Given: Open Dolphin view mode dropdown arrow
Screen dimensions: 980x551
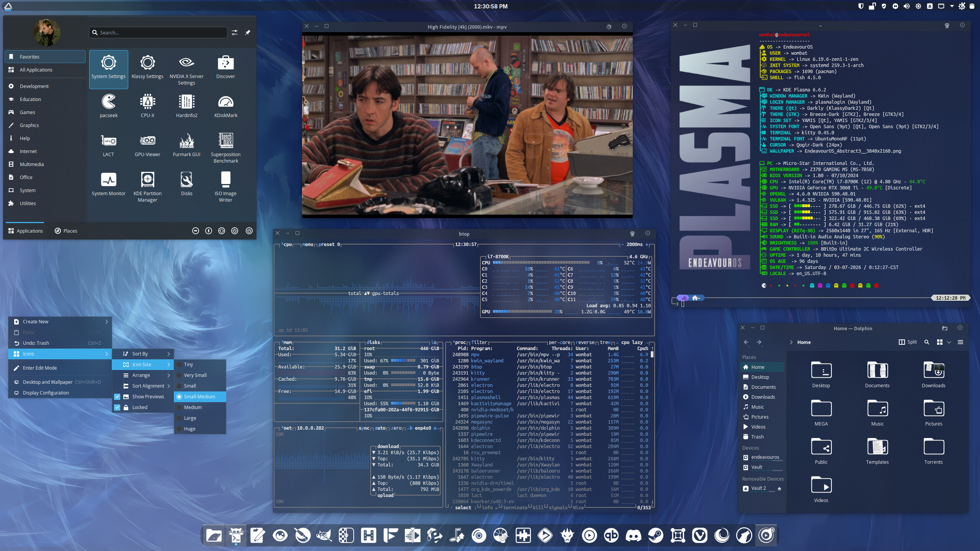Looking at the screenshot, I should click(x=949, y=342).
